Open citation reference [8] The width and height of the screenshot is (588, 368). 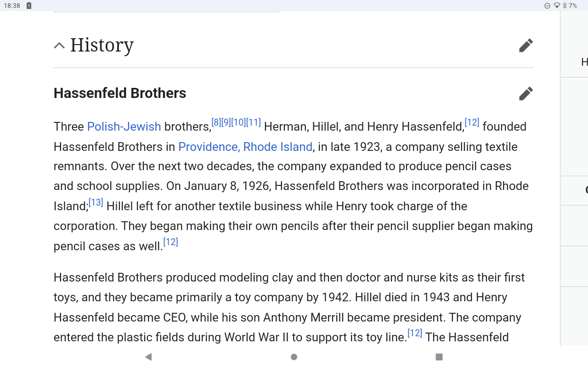tap(216, 122)
